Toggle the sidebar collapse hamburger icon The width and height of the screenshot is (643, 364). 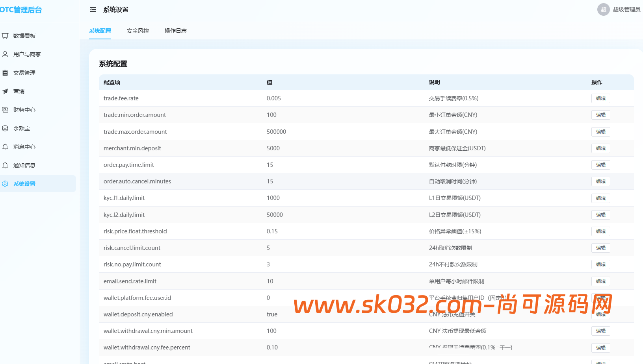pyautogui.click(x=93, y=9)
